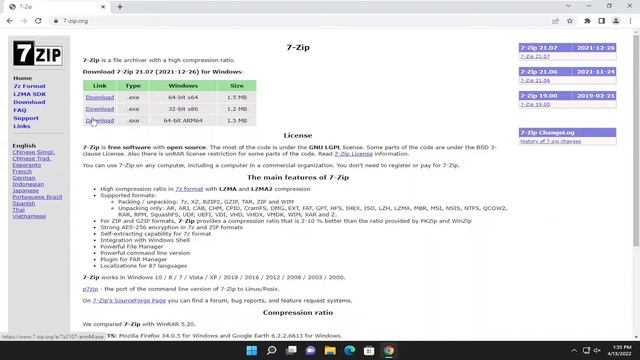This screenshot has height=360, width=640.
Task: Open the p7zip link
Action: click(90, 289)
